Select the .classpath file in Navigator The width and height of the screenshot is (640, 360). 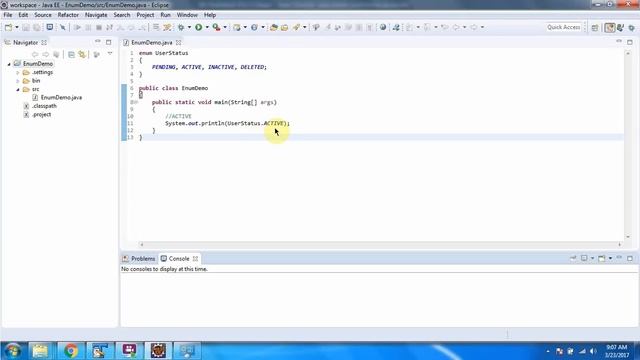coord(44,106)
